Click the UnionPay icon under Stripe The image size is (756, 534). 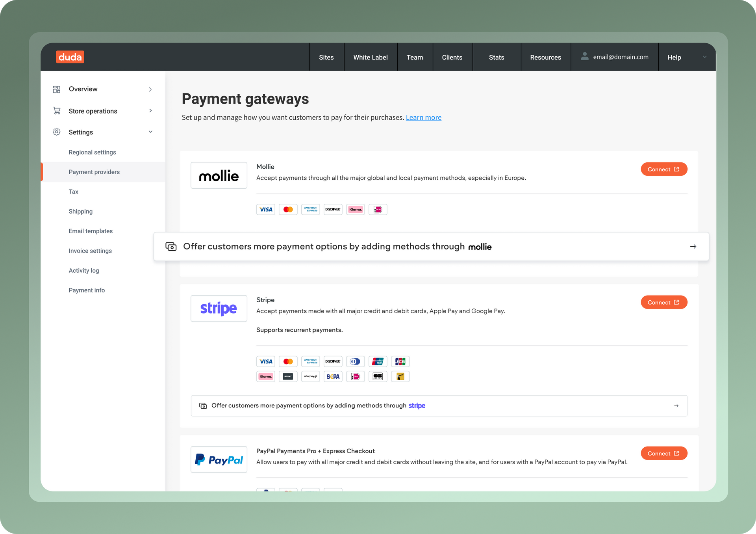(x=378, y=361)
